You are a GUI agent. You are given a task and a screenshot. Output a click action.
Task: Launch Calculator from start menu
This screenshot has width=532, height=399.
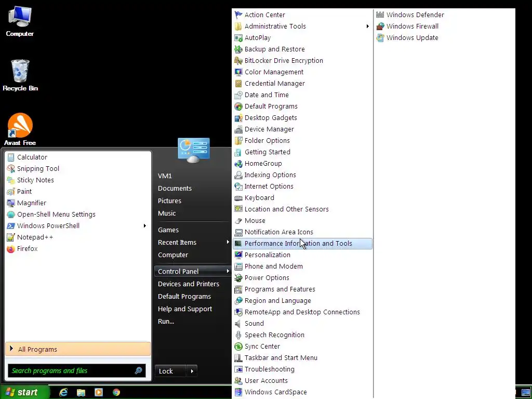78,157
